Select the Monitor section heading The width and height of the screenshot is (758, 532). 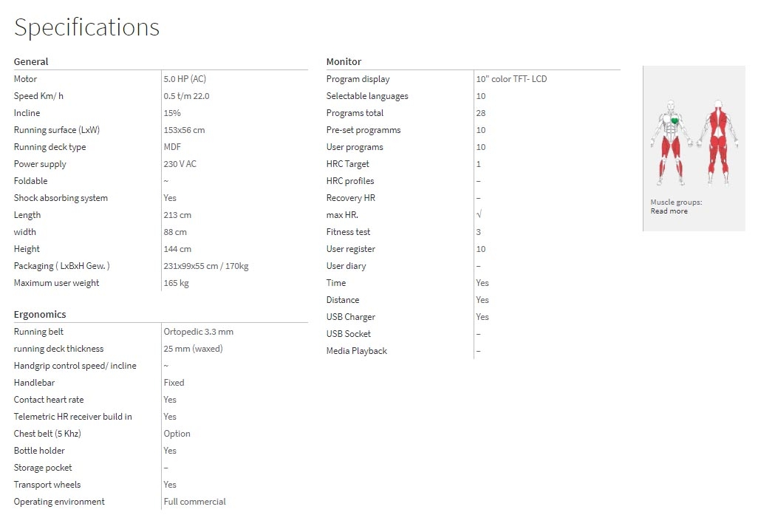tap(344, 62)
